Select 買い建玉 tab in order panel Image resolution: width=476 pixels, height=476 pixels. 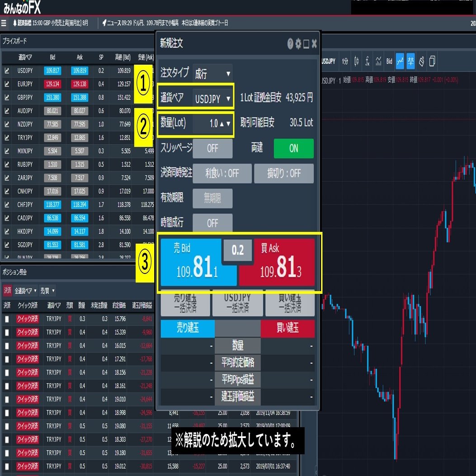coord(287,329)
